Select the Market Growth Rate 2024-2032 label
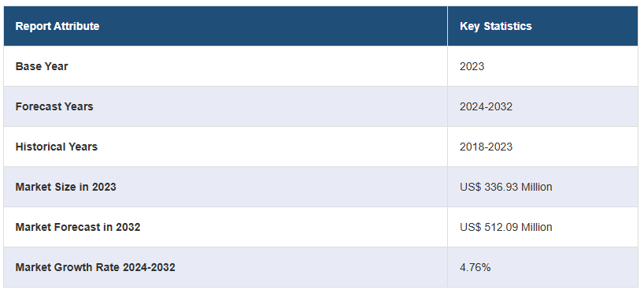 (x=95, y=267)
